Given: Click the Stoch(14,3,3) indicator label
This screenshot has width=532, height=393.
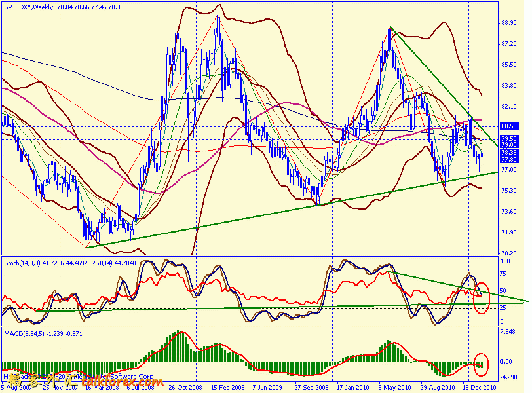Looking at the screenshot, I should [22, 263].
